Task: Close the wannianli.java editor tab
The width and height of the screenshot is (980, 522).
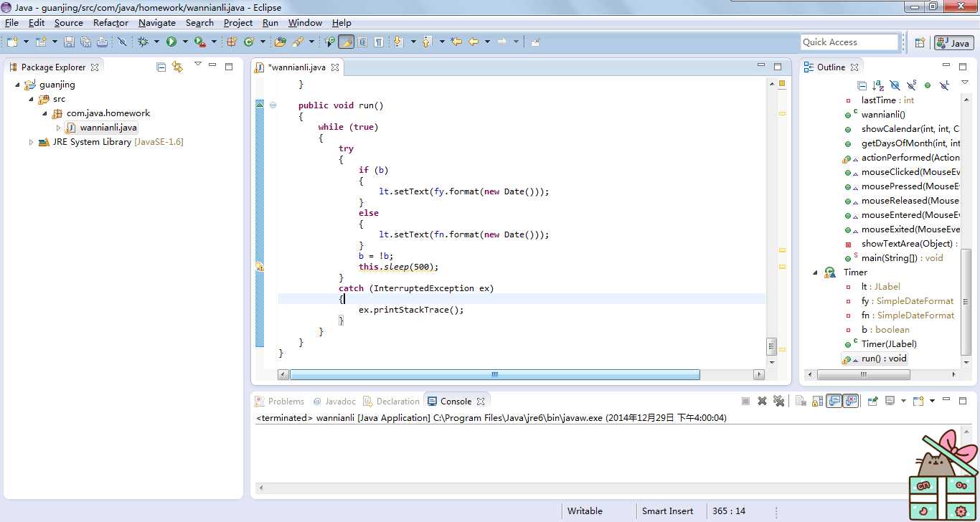Action: point(335,67)
